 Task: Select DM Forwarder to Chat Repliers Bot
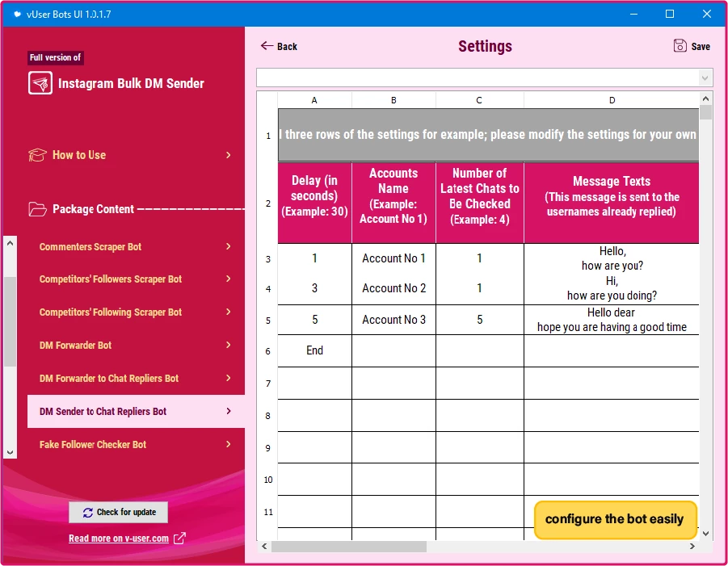136,378
